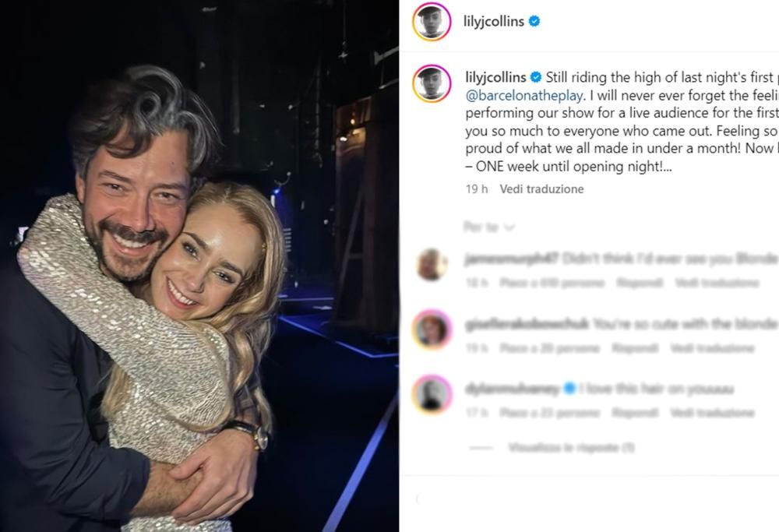Expand 'Visualizza le risposte (1)' replies

click(571, 448)
